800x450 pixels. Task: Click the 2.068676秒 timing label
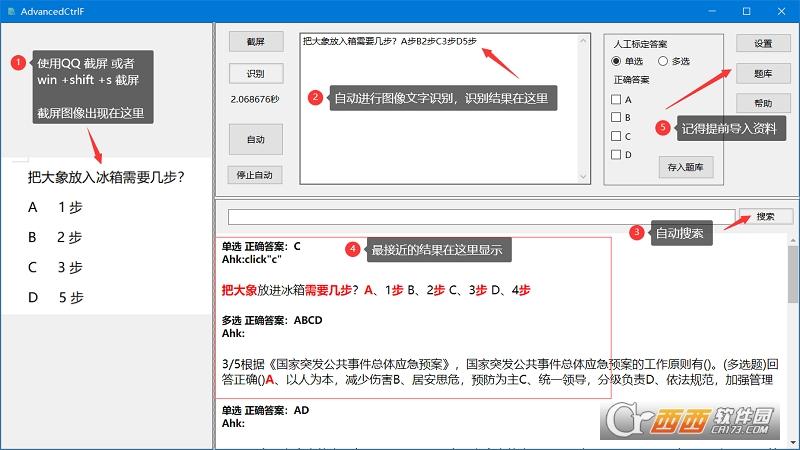(x=255, y=99)
